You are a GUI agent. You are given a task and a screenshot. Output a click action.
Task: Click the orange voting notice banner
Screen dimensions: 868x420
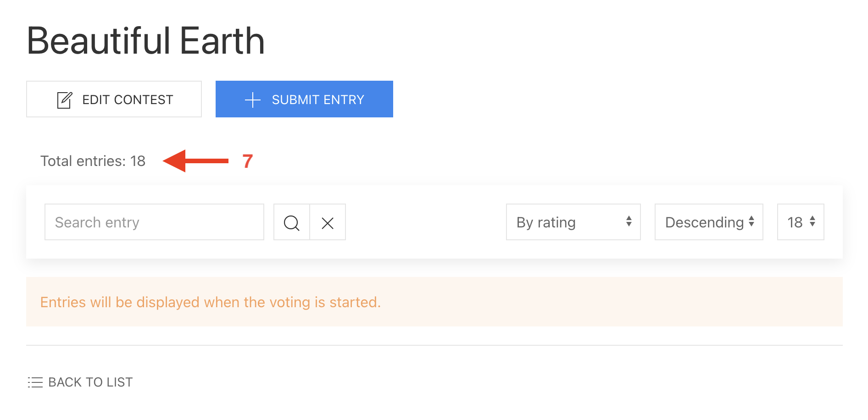pyautogui.click(x=434, y=302)
